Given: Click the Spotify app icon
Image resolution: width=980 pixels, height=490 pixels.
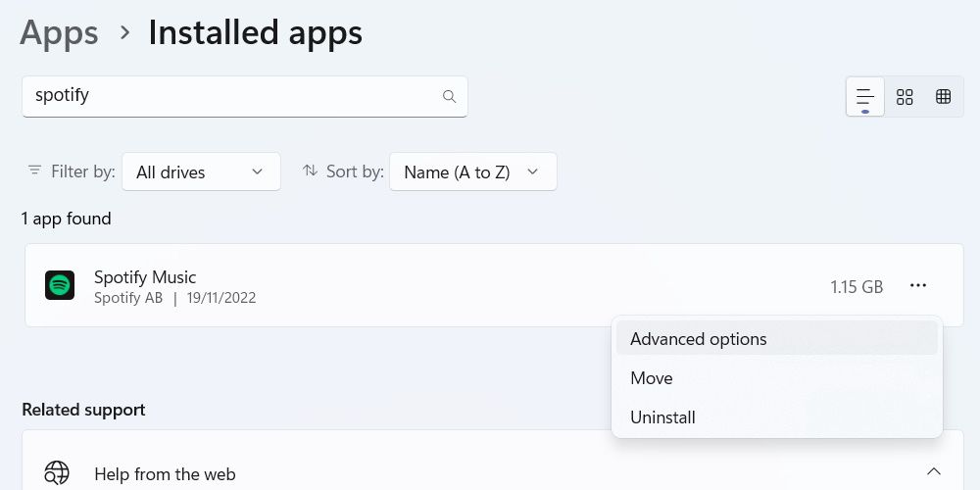Looking at the screenshot, I should pos(60,285).
